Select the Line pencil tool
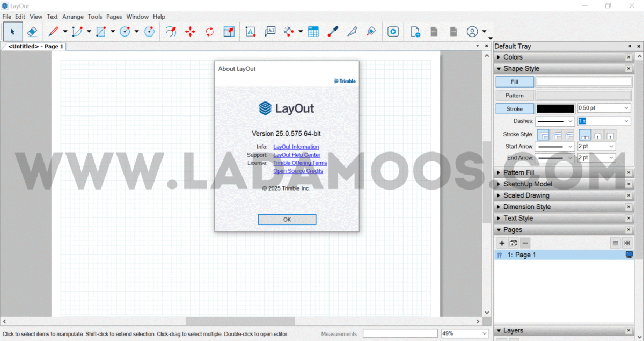 point(54,32)
